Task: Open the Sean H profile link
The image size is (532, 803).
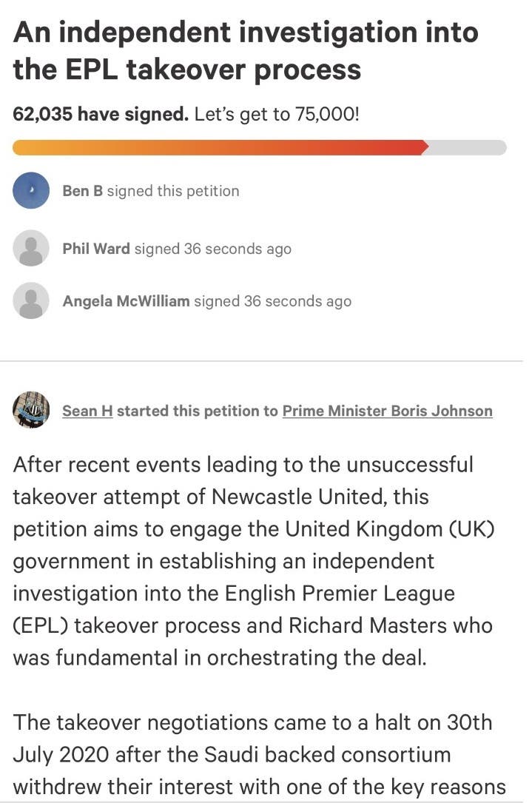Action: pyautogui.click(x=87, y=411)
